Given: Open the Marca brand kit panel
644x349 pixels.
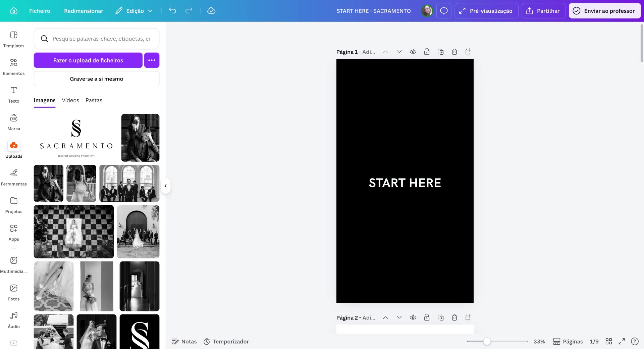Looking at the screenshot, I should [14, 122].
